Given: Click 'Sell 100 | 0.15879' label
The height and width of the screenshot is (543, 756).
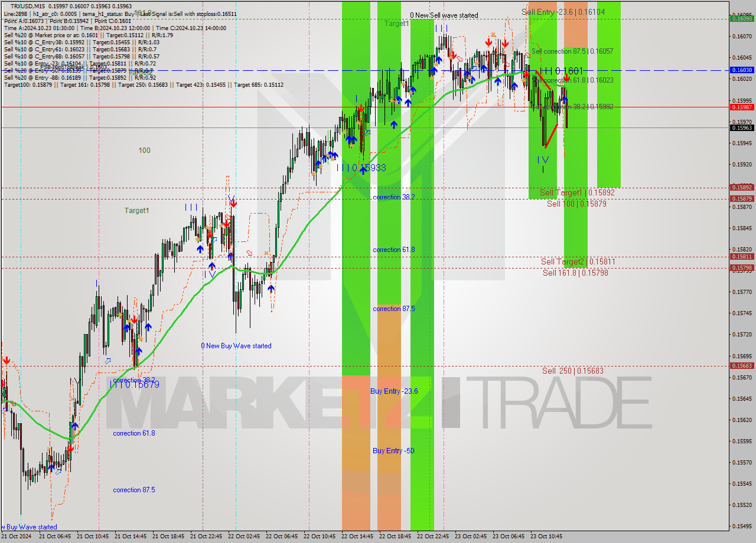Looking at the screenshot, I should click(x=576, y=204).
